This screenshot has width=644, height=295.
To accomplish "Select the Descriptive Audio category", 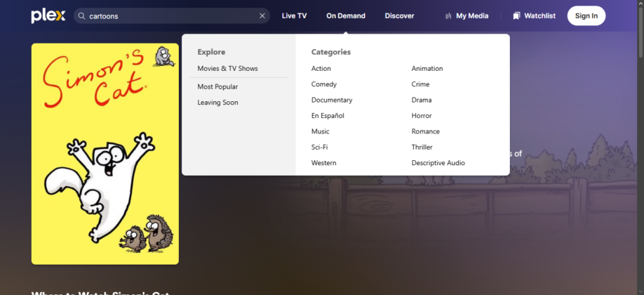I will [438, 163].
